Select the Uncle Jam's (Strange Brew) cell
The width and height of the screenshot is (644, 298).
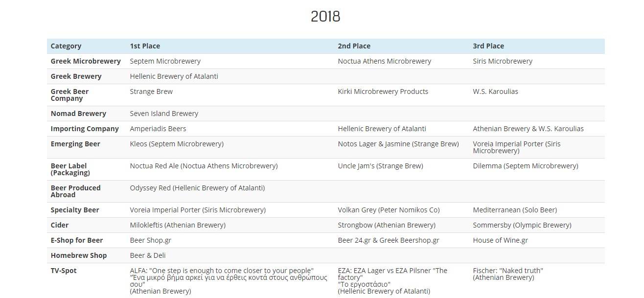[380, 166]
